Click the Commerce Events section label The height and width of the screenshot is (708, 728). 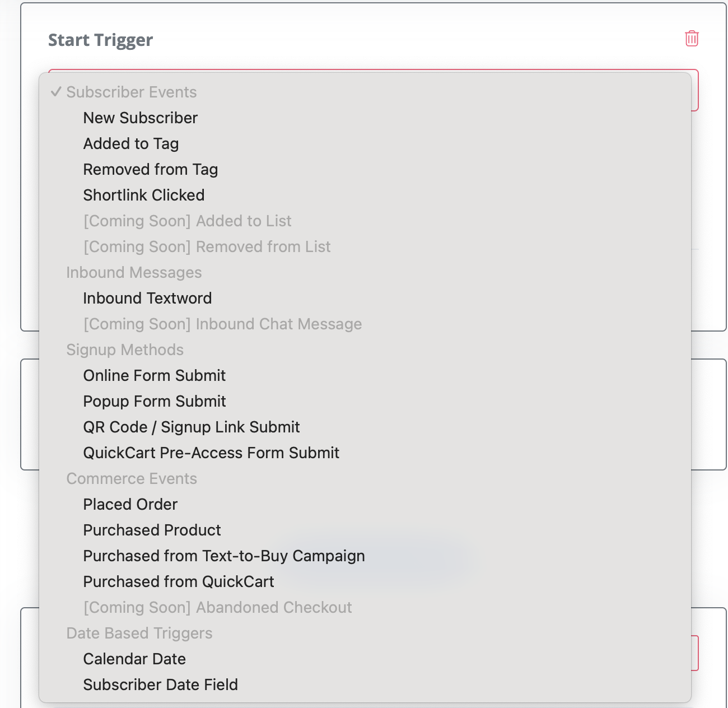(x=132, y=478)
